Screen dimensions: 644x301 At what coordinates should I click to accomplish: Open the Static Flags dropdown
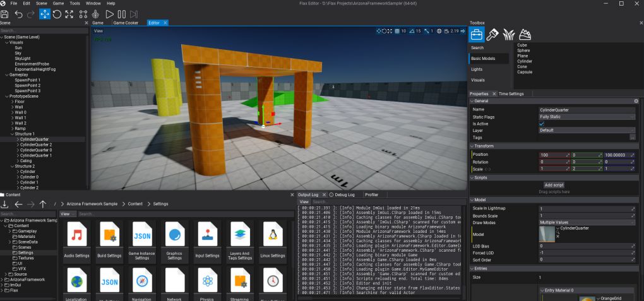587,117
